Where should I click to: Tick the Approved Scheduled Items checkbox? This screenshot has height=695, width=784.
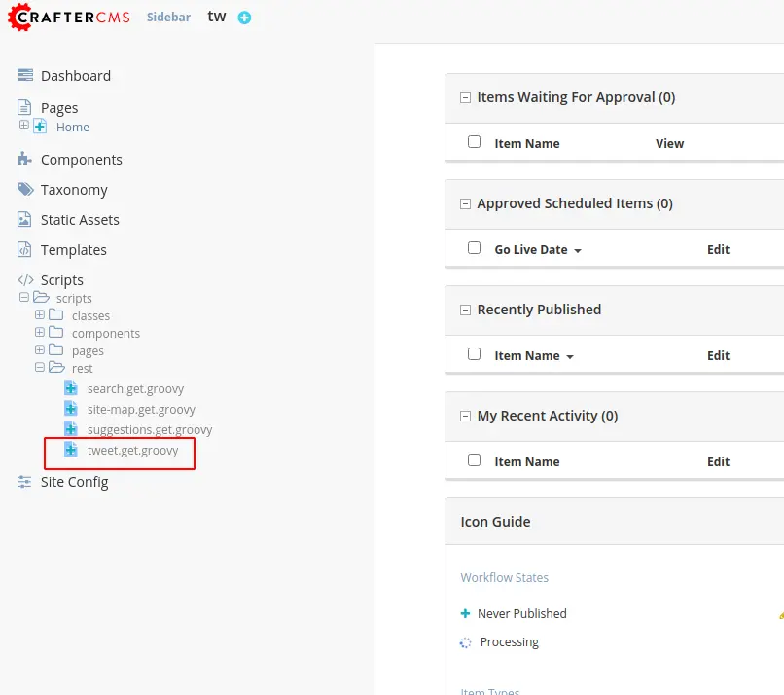(x=475, y=248)
